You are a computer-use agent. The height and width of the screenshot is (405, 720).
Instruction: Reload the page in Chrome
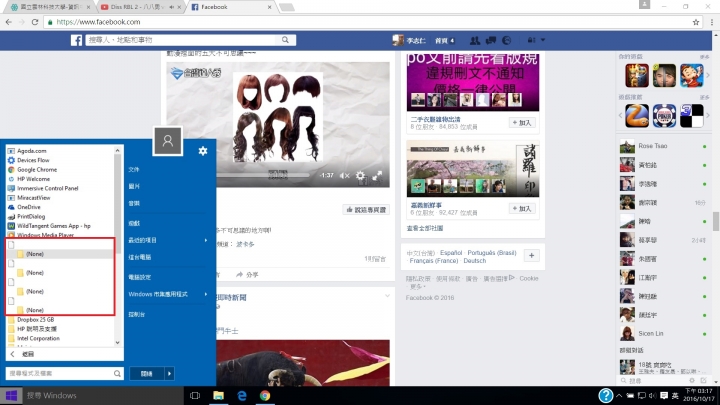click(35, 22)
